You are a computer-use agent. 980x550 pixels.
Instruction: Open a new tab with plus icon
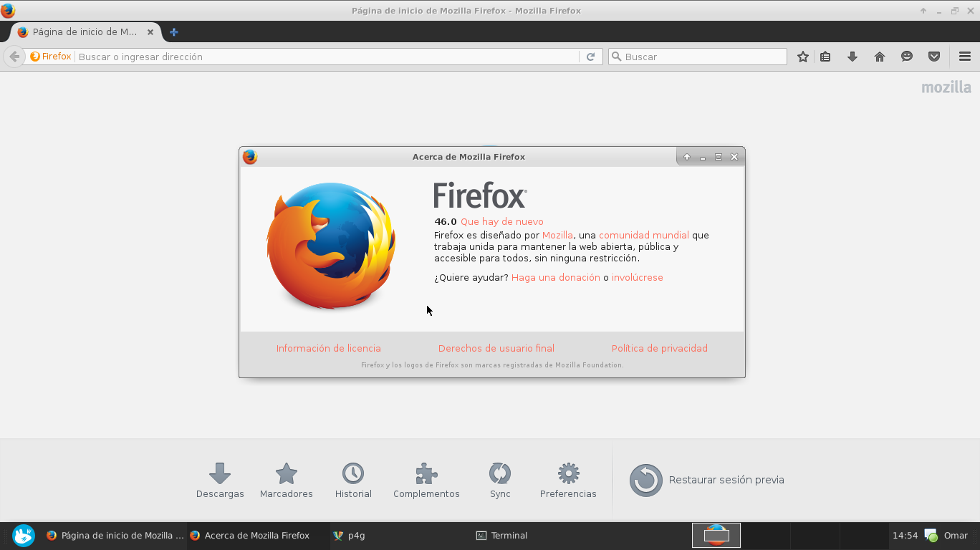point(174,32)
